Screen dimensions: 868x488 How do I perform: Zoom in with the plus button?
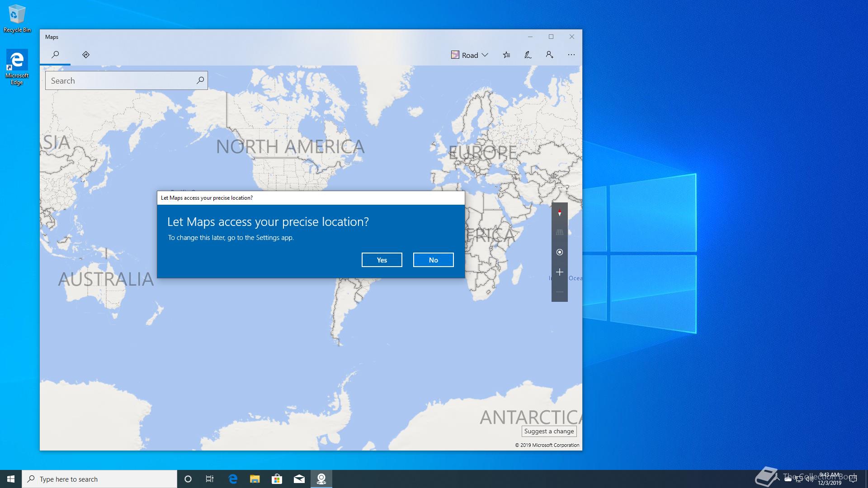pyautogui.click(x=559, y=272)
